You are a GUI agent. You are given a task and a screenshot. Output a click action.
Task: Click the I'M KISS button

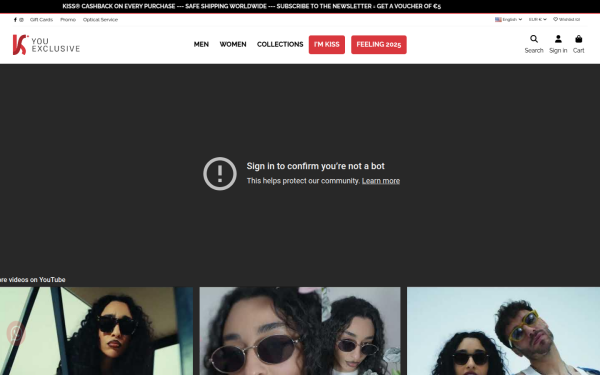tap(327, 45)
